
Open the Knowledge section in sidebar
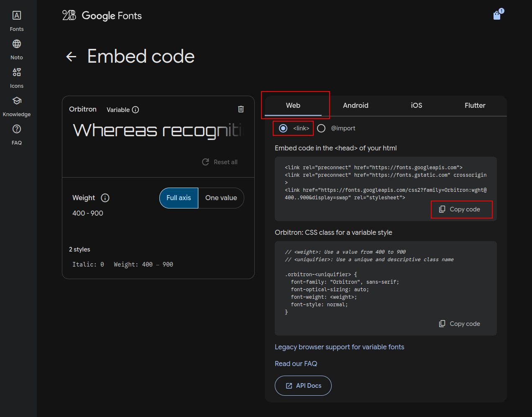(17, 107)
